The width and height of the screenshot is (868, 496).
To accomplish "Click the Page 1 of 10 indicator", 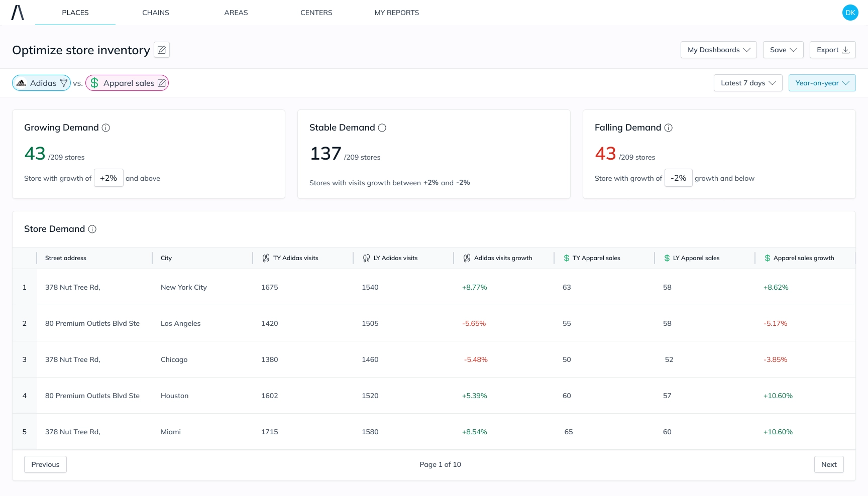I will coord(441,464).
